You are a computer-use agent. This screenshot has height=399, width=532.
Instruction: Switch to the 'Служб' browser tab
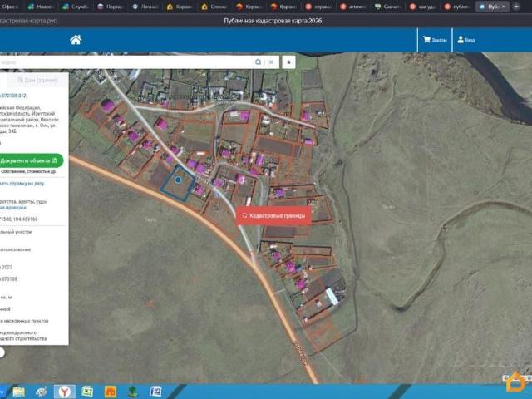[76, 7]
